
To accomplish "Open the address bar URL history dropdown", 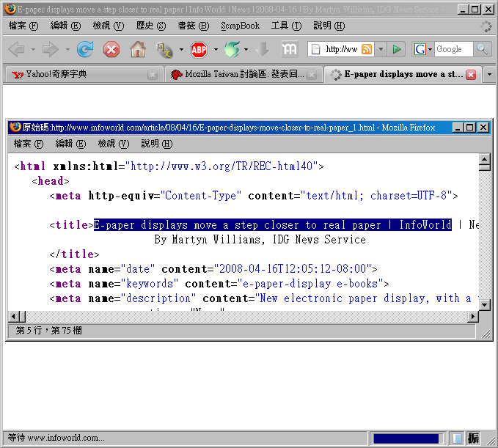I will [381, 49].
